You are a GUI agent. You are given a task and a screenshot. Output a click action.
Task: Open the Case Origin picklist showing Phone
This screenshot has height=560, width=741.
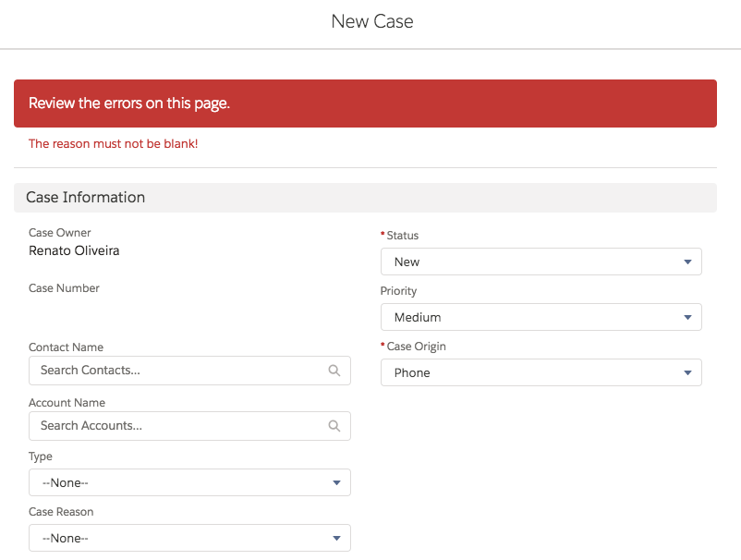(541, 372)
